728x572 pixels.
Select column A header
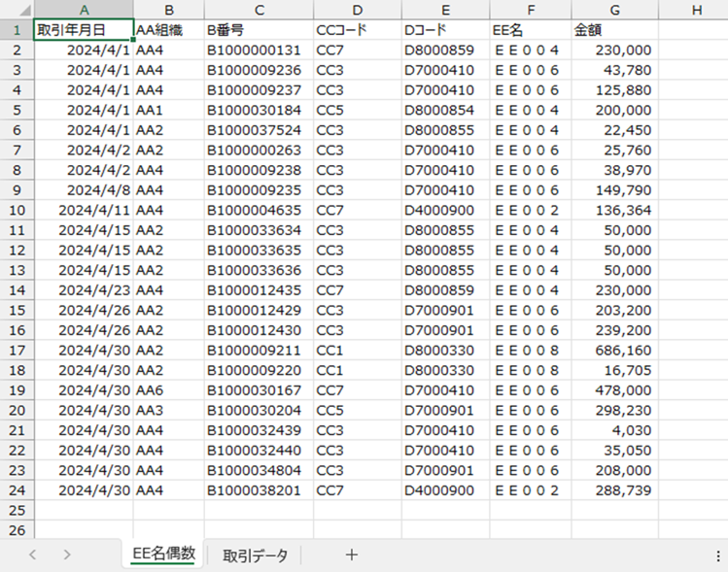(83, 10)
